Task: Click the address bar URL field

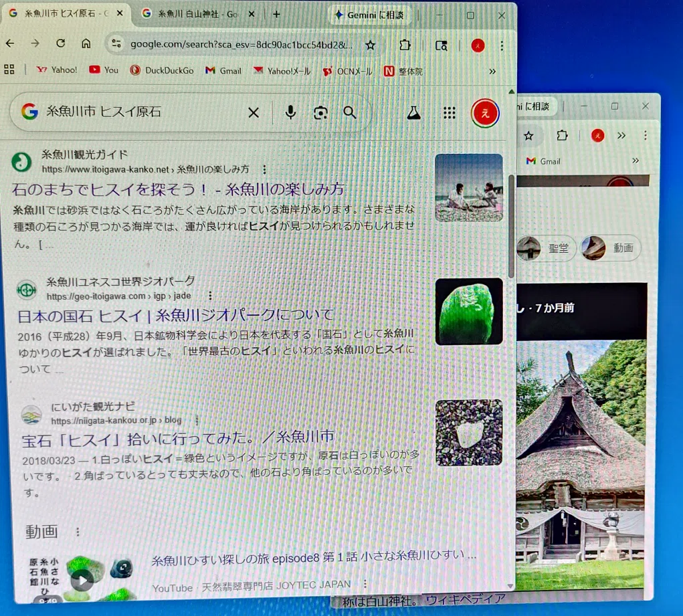Action: tap(241, 44)
